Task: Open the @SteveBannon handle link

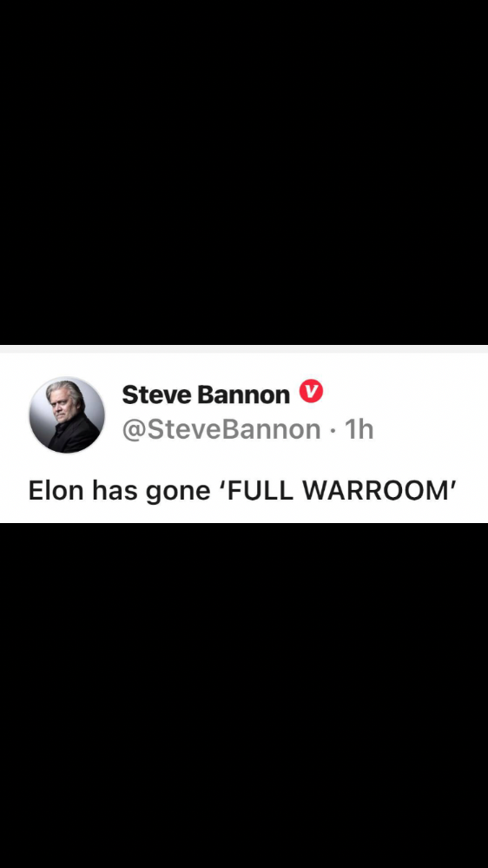Action: click(x=221, y=429)
